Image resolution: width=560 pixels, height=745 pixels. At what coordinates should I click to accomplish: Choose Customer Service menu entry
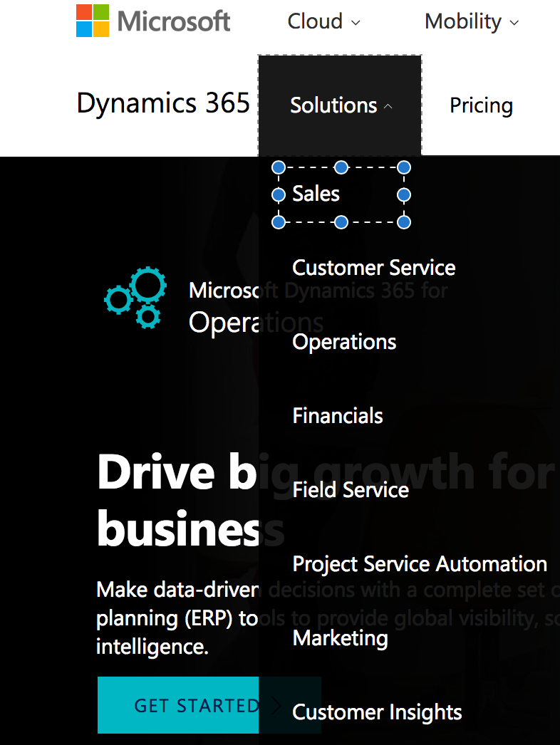click(x=374, y=268)
